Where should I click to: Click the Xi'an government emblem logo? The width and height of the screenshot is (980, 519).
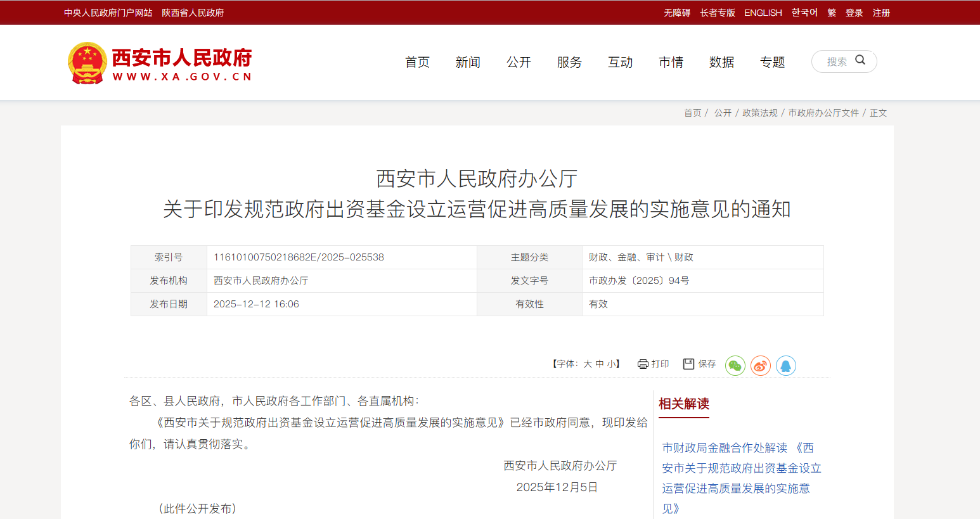87,63
